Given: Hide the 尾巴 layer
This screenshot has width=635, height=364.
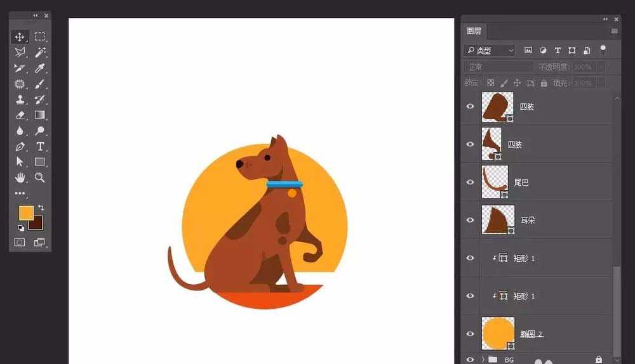Looking at the screenshot, I should (x=471, y=182).
